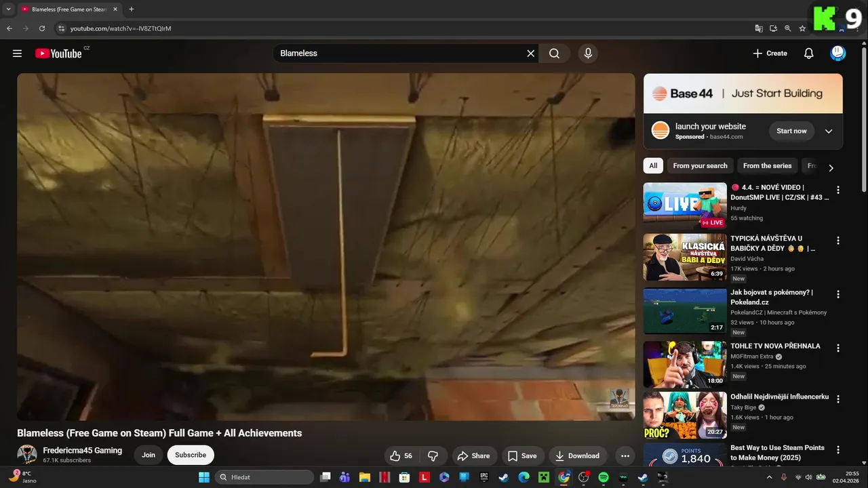
Task: Open the Fredericma45 Gaming channel avatar
Action: tap(27, 455)
